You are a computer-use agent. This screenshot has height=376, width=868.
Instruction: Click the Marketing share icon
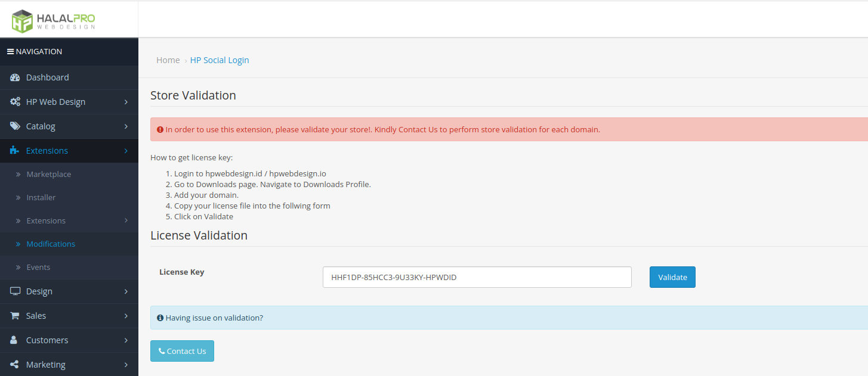15,365
